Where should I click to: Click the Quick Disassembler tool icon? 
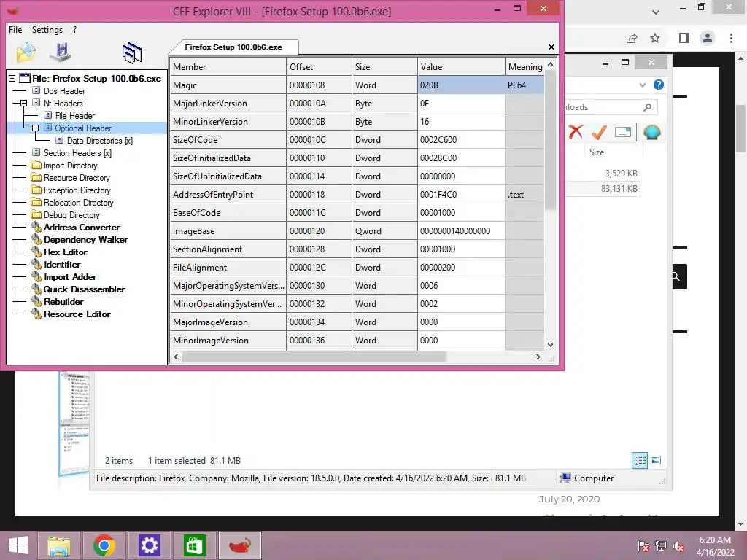click(x=36, y=289)
